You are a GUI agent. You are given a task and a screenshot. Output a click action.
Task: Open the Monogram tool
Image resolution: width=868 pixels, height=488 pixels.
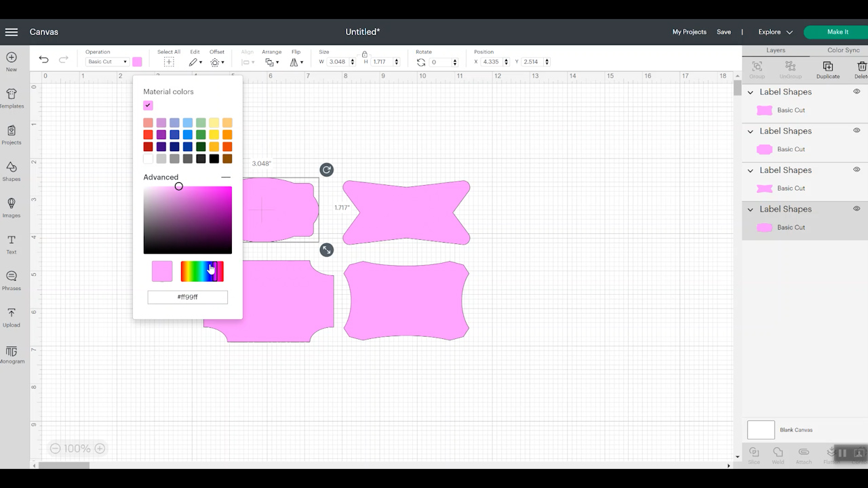(12, 350)
